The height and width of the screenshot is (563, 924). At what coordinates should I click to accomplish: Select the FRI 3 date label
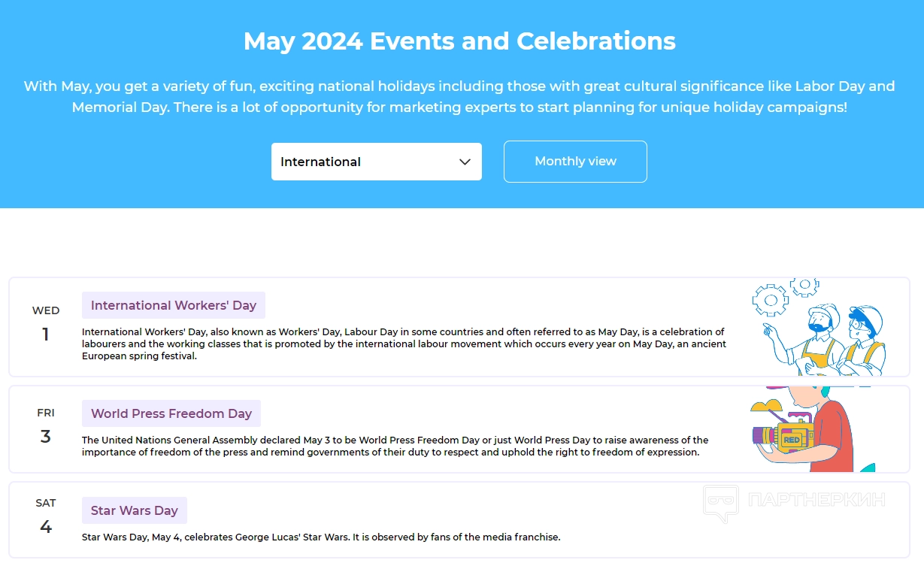[46, 427]
